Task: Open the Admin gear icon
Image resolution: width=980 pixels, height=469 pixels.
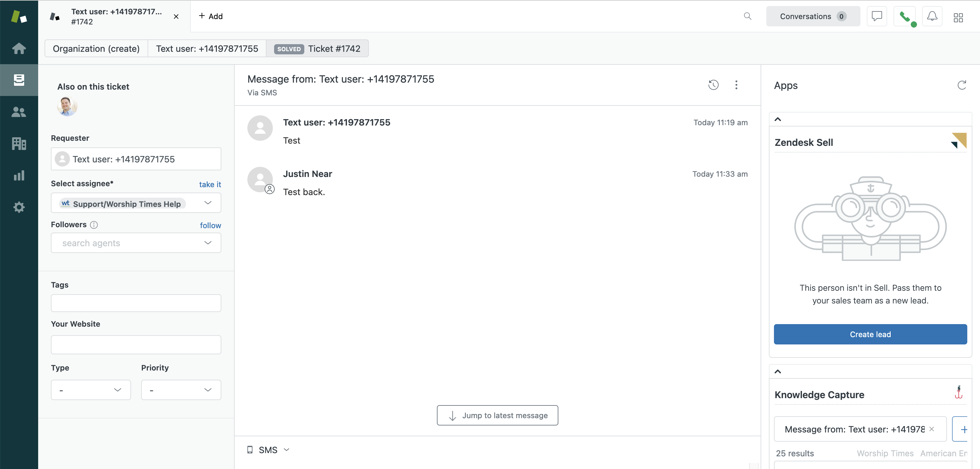Action: [x=19, y=207]
